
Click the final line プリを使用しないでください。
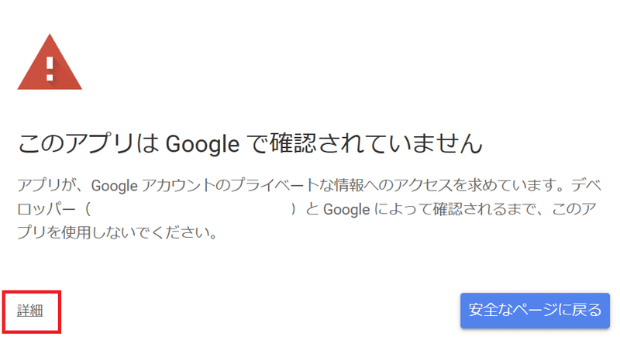click(118, 232)
